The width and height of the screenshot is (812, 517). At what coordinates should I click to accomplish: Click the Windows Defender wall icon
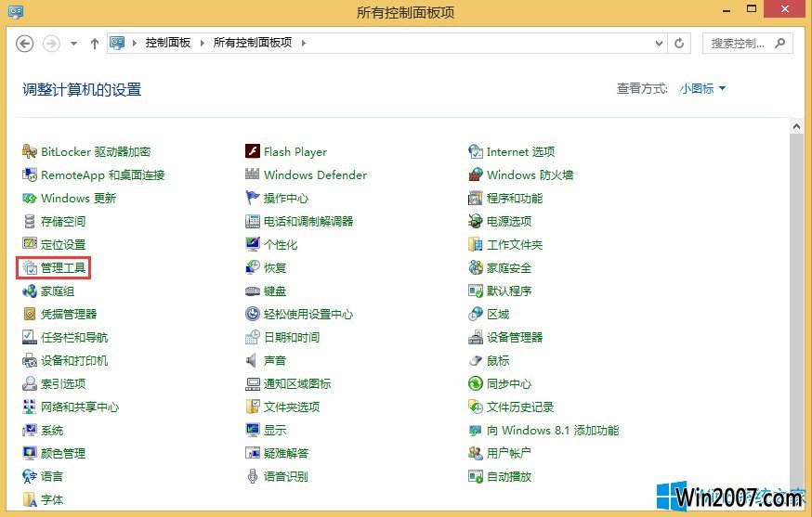click(252, 174)
